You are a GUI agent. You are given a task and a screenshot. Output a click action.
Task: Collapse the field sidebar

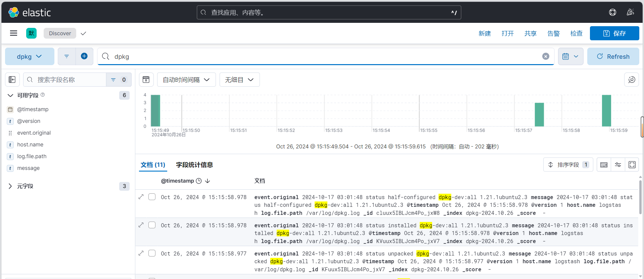12,80
